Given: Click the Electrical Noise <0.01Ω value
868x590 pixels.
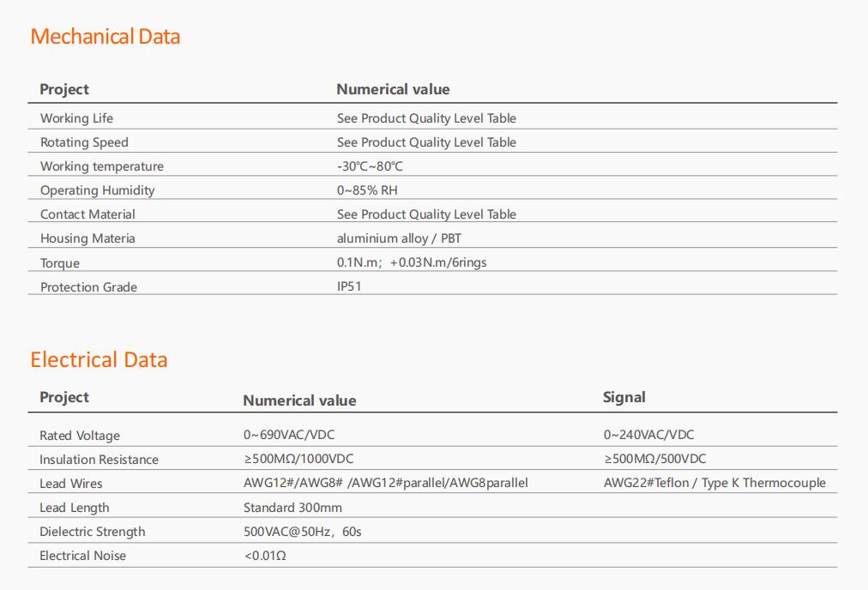Looking at the screenshot, I should point(265,556).
